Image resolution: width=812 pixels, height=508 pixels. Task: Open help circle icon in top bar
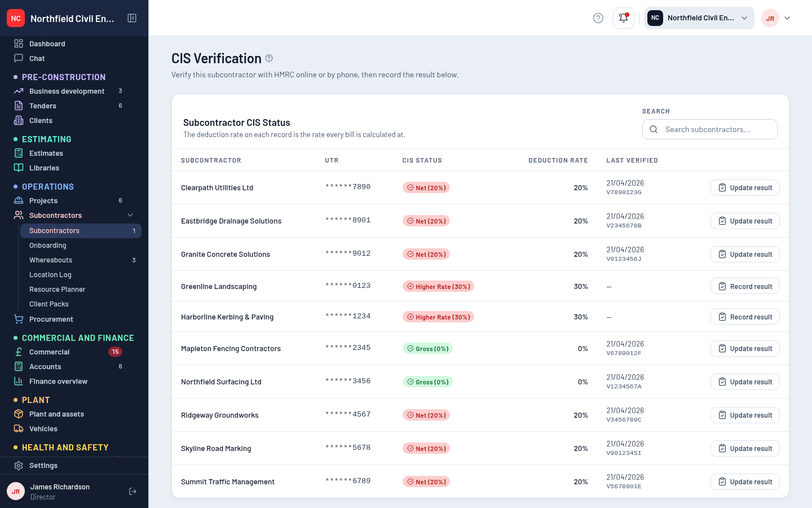coord(598,18)
